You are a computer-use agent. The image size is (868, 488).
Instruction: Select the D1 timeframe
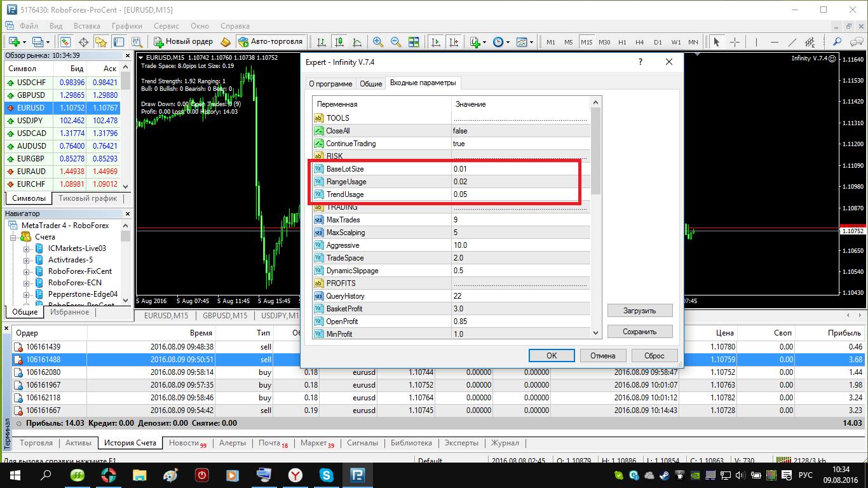pos(658,42)
